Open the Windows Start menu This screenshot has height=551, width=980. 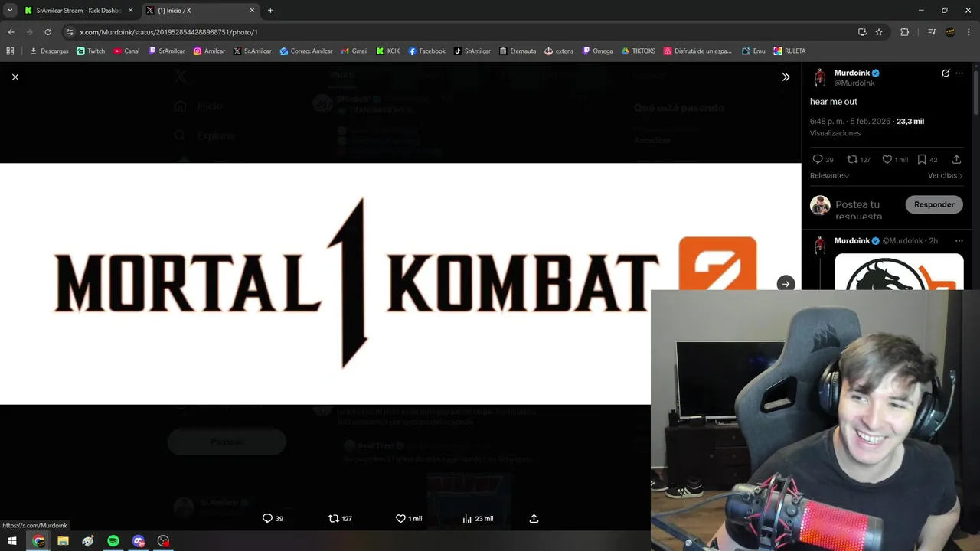click(x=12, y=541)
